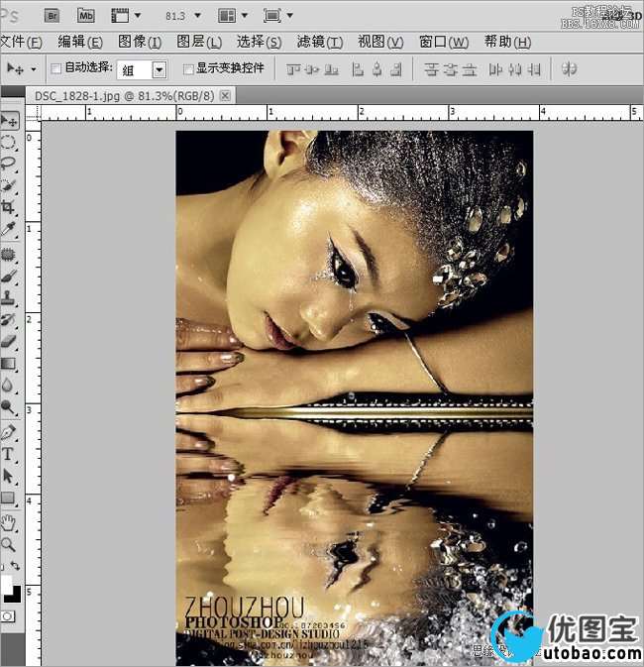
Task: Select the Path Selection tool
Action: click(x=9, y=476)
